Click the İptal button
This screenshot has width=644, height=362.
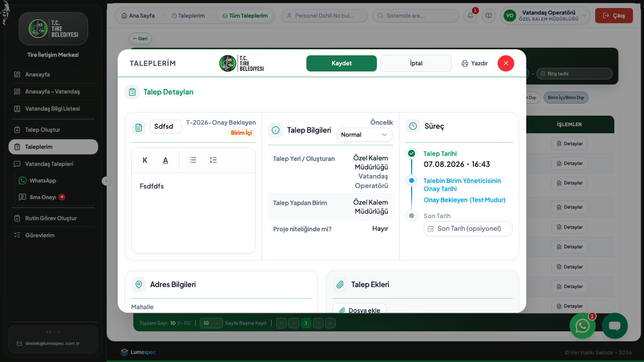coord(416,63)
